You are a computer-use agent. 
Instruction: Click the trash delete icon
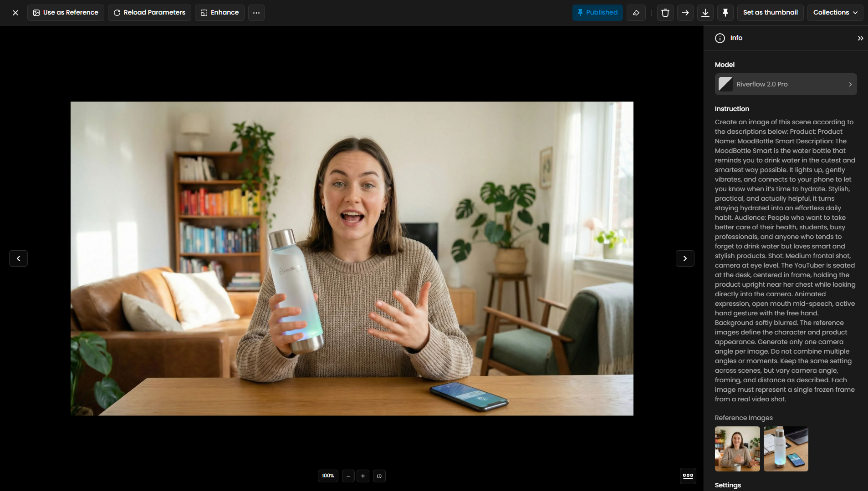pos(665,13)
